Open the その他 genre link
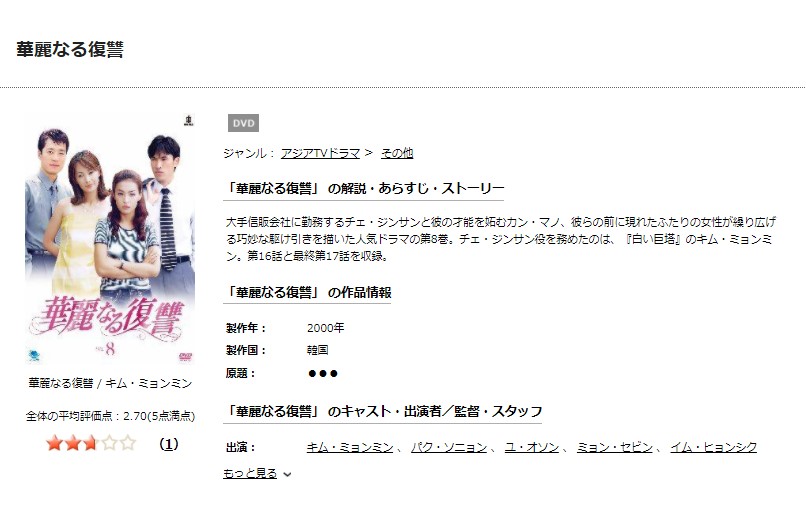 pos(396,153)
